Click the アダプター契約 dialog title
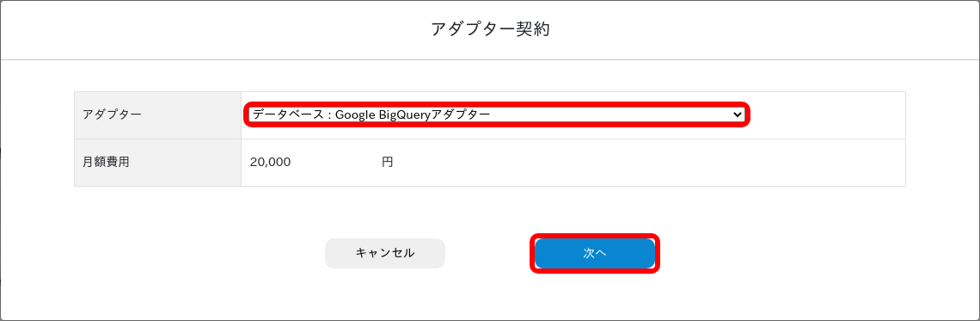This screenshot has height=321, width=980. coord(490,29)
